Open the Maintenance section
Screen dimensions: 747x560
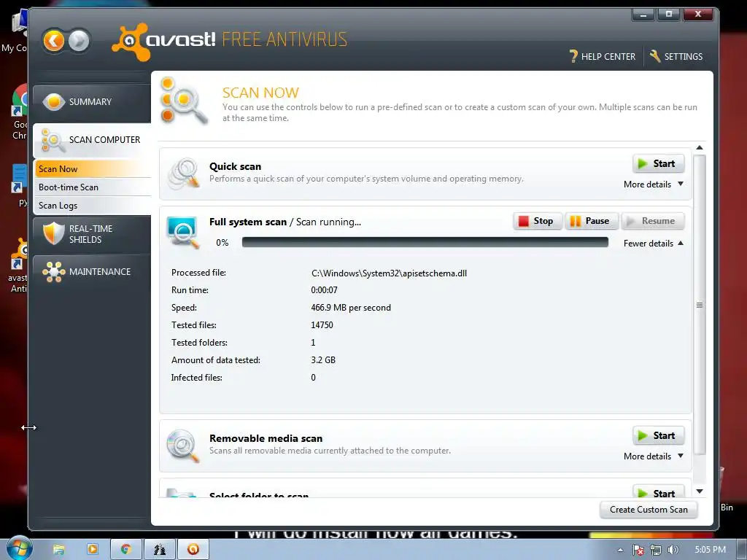point(92,272)
